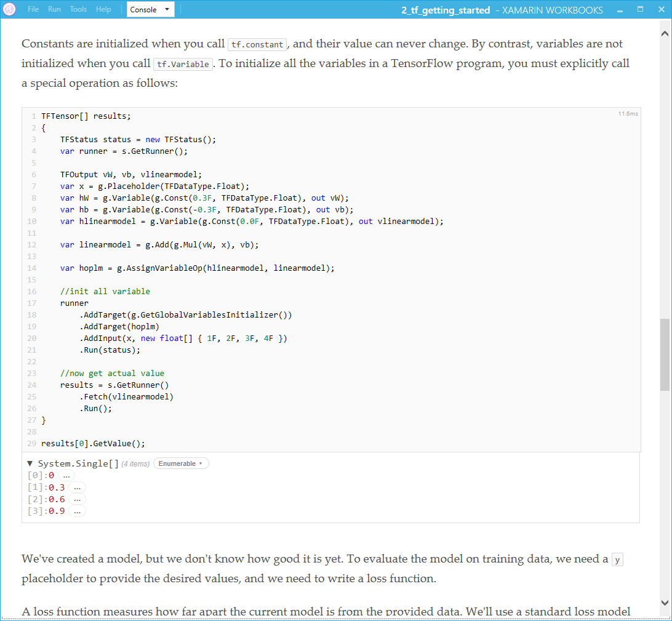
Task: Click the 'var hlinearmodel' declaration line
Action: (252, 222)
